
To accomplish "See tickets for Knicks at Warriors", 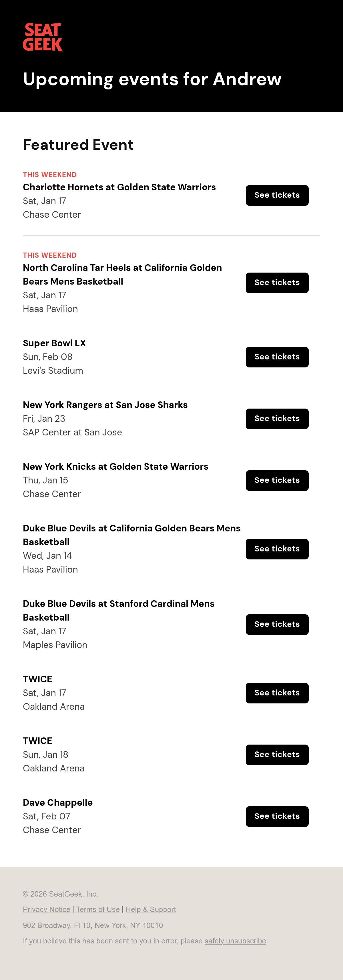I will (277, 480).
